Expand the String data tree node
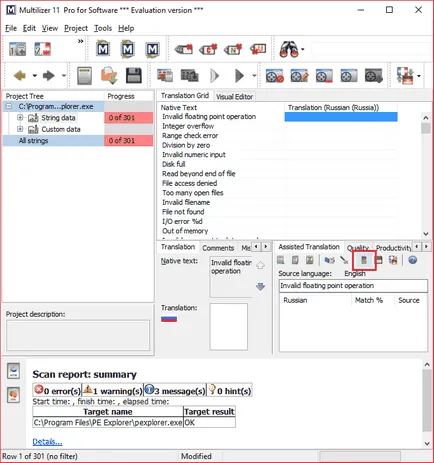This screenshot has width=434, height=463. tap(20, 118)
